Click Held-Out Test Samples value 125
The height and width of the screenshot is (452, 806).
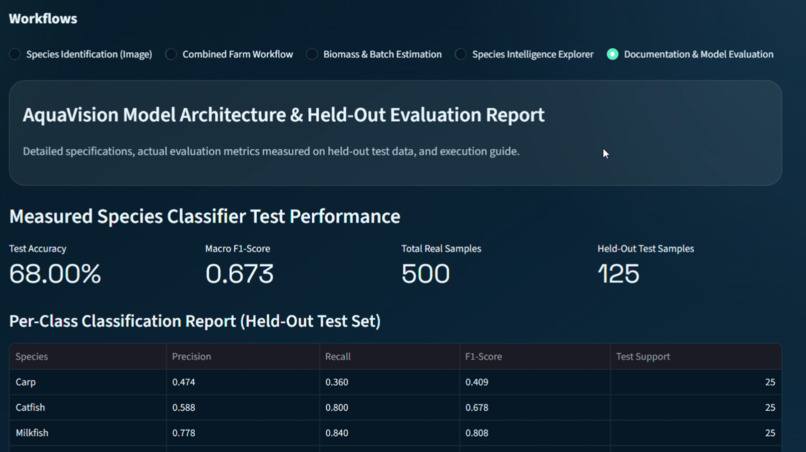click(x=618, y=273)
